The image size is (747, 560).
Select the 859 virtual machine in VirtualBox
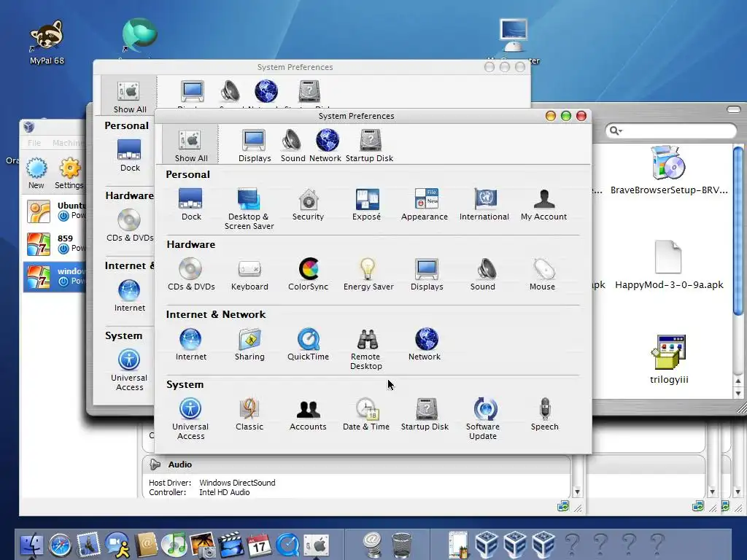[x=54, y=244]
